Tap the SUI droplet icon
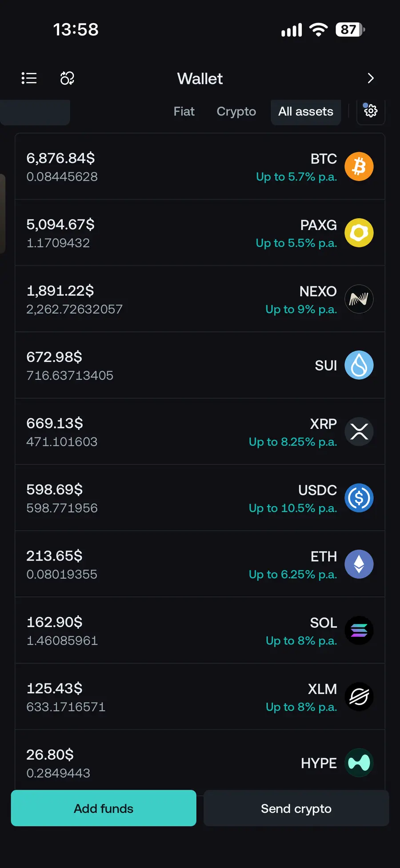Viewport: 400px width, 868px height. [x=359, y=365]
